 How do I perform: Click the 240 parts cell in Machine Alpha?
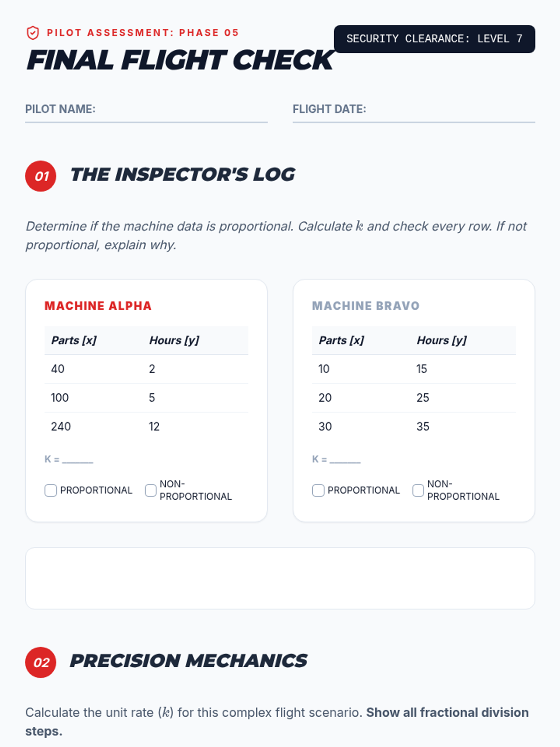click(61, 426)
